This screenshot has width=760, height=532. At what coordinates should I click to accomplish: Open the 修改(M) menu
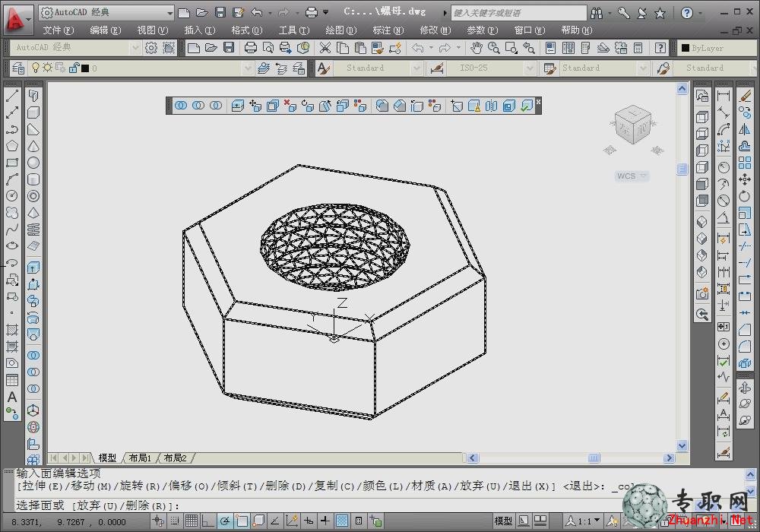[x=435, y=30]
